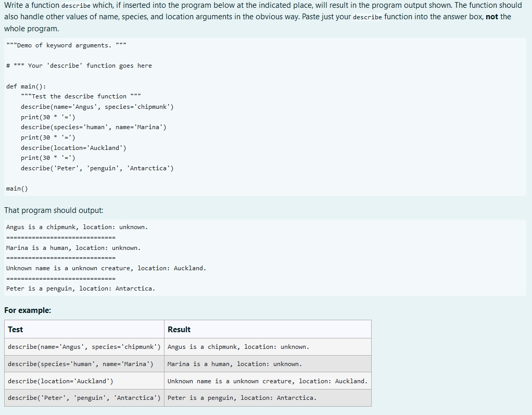Click output line 'Angus is a chipmunk' in output block
Image resolution: width=532 pixels, height=415 pixels.
(77, 227)
